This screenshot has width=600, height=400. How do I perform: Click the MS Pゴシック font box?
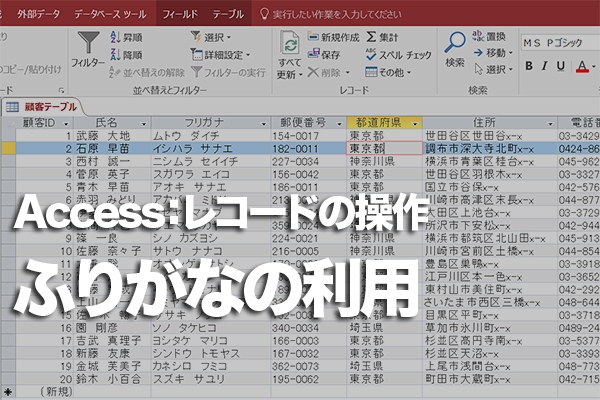pos(560,43)
